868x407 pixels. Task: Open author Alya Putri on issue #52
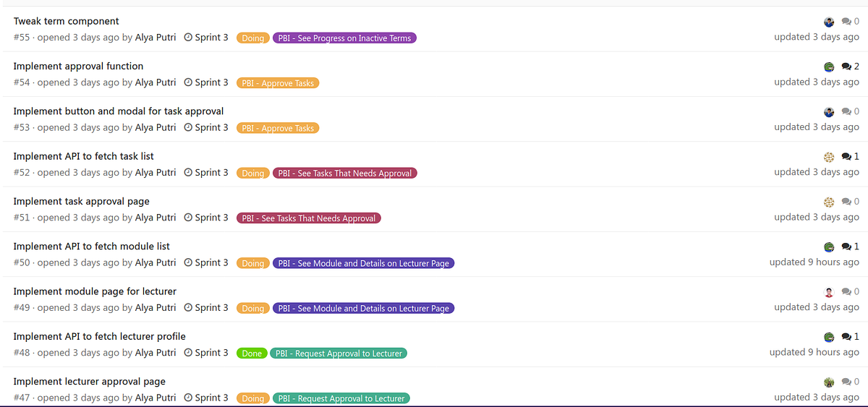(156, 173)
